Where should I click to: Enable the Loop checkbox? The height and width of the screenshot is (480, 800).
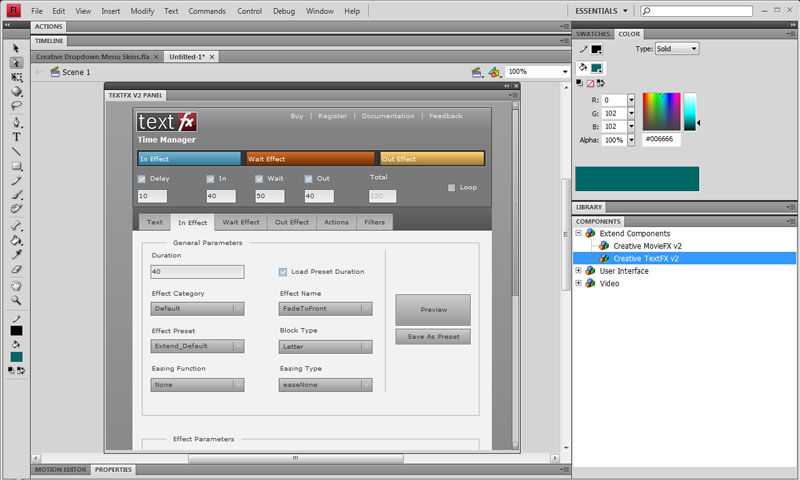click(452, 188)
